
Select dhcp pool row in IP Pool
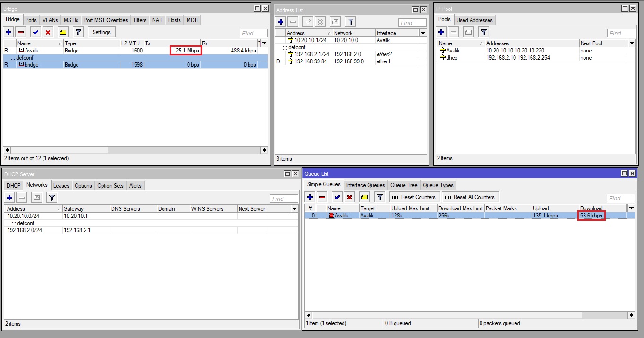pos(536,58)
